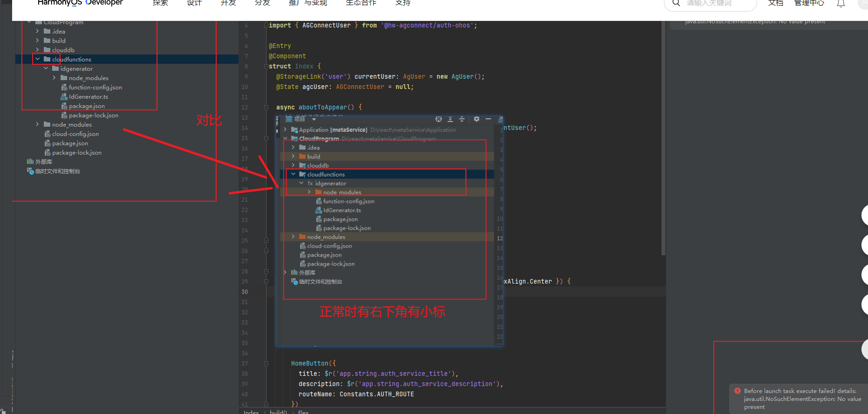Click the cloudfunctions folder icon with badge in inset panel

pyautogui.click(x=302, y=175)
